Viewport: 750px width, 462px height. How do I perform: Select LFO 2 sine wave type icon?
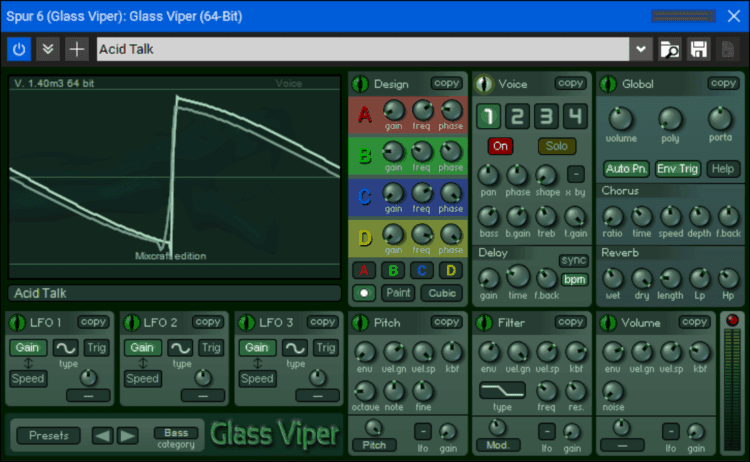(x=180, y=348)
